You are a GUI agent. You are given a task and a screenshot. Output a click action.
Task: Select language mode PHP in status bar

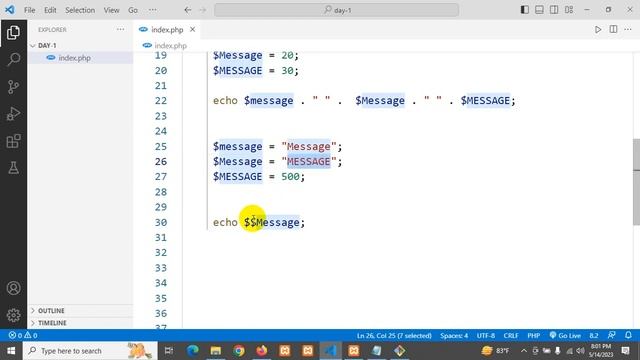pyautogui.click(x=533, y=336)
